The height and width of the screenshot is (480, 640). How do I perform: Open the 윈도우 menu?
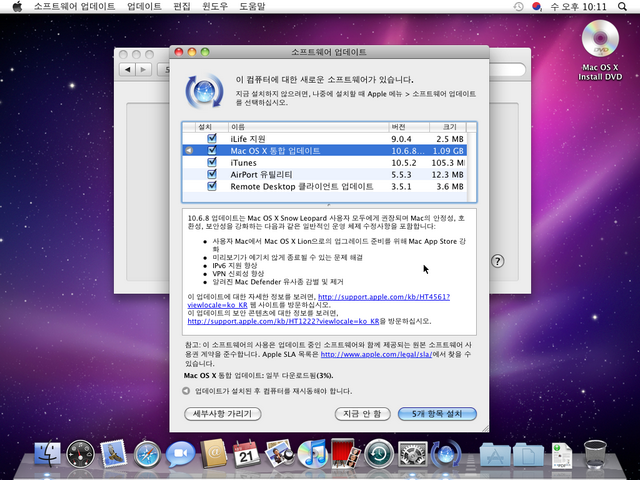coord(215,7)
